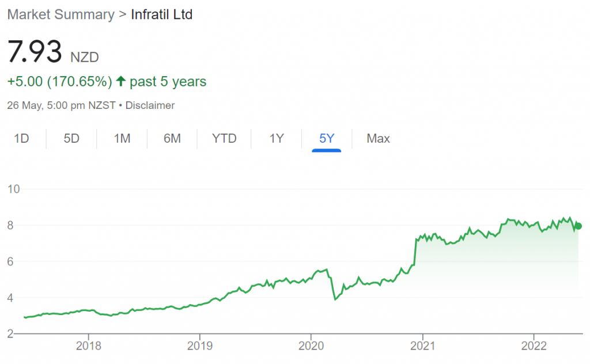Select the YTD time range

pos(224,138)
